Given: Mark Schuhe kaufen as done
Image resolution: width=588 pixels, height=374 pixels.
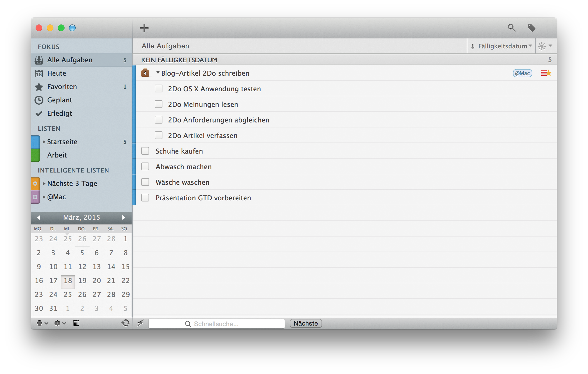Looking at the screenshot, I should pyautogui.click(x=145, y=151).
